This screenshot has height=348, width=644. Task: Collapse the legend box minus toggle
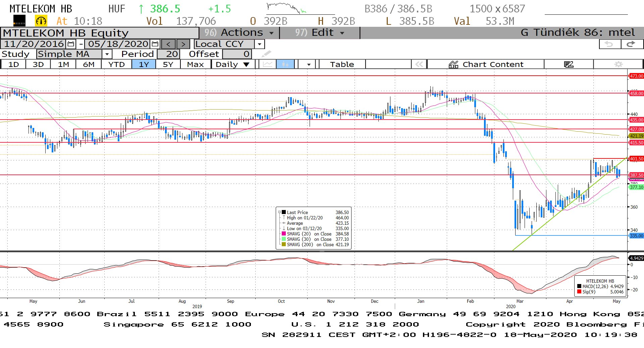[x=279, y=212]
